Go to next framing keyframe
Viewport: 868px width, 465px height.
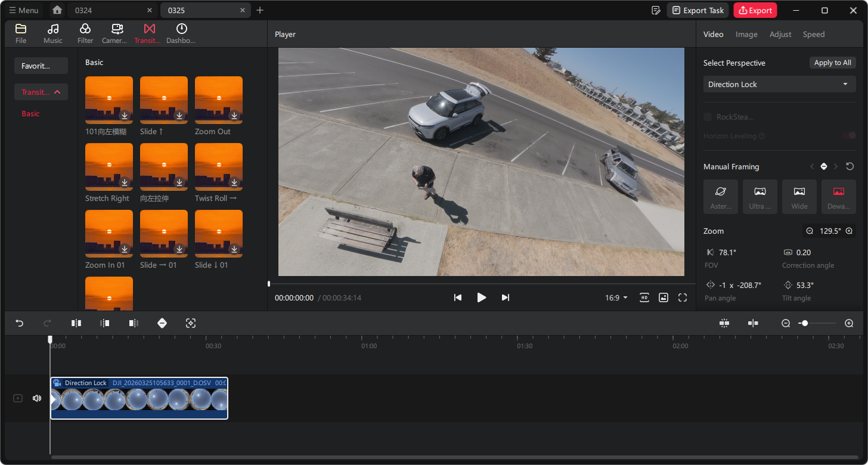coord(836,166)
